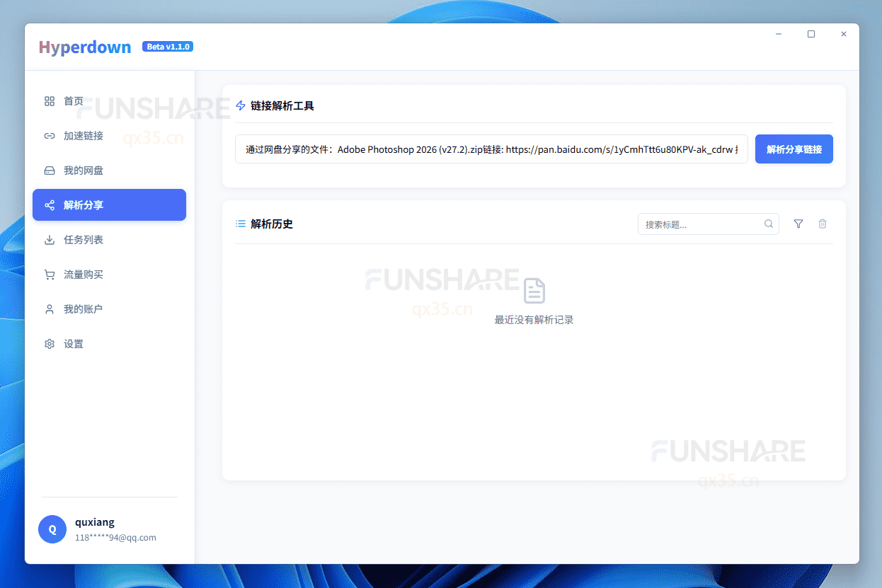Screen dimensions: 882x588
Task: Click the quxiang account avatar
Action: point(52,529)
